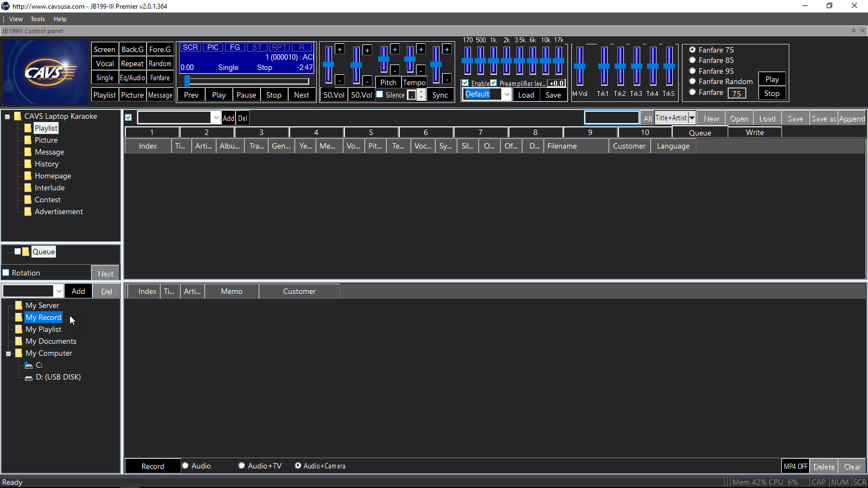The image size is (868, 488).
Task: Switch to the Queue tab
Action: pos(700,132)
